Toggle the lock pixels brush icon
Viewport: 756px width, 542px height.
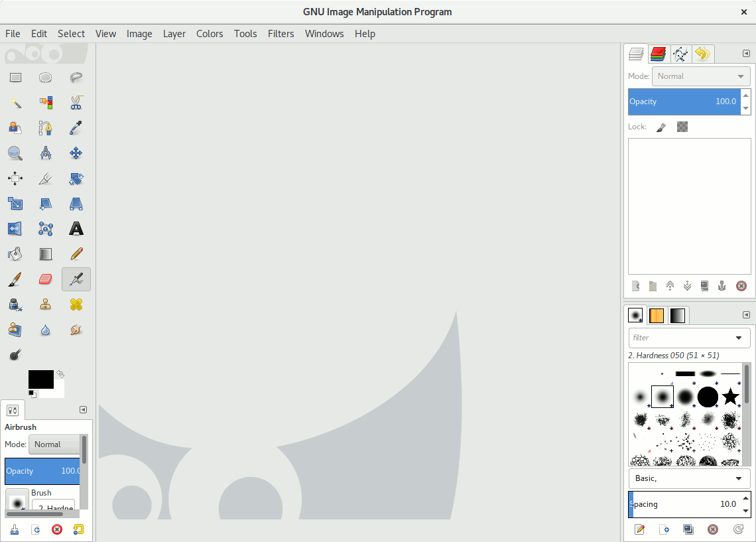[x=662, y=127]
